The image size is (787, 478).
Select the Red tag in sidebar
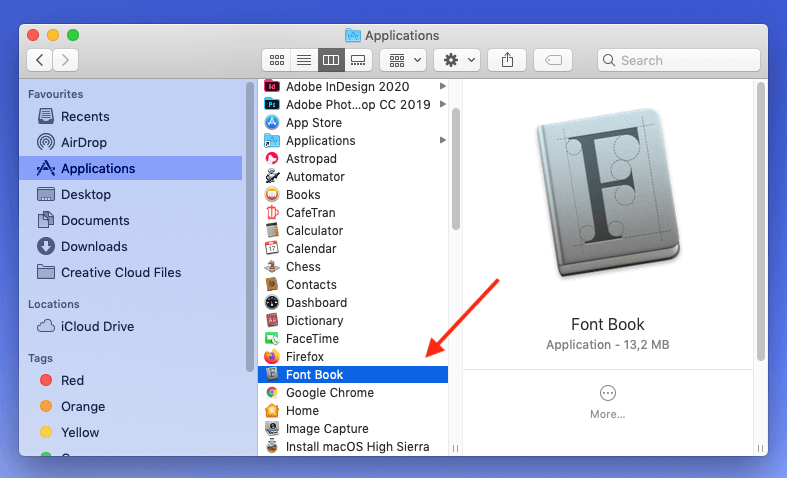point(72,381)
